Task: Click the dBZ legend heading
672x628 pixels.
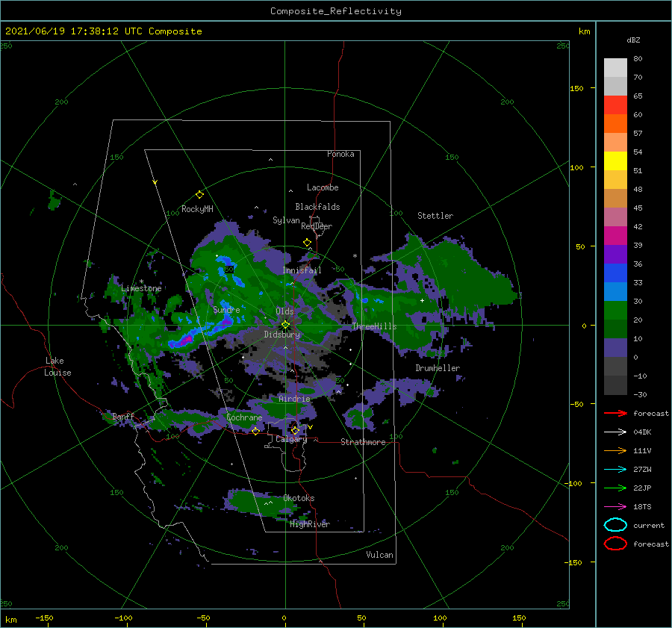Action: 633,40
